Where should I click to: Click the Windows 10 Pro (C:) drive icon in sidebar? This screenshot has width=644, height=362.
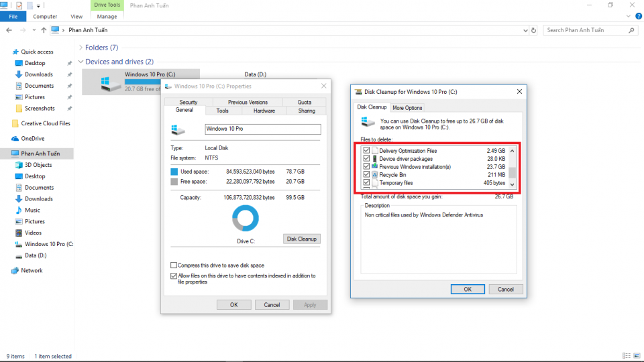(19, 244)
